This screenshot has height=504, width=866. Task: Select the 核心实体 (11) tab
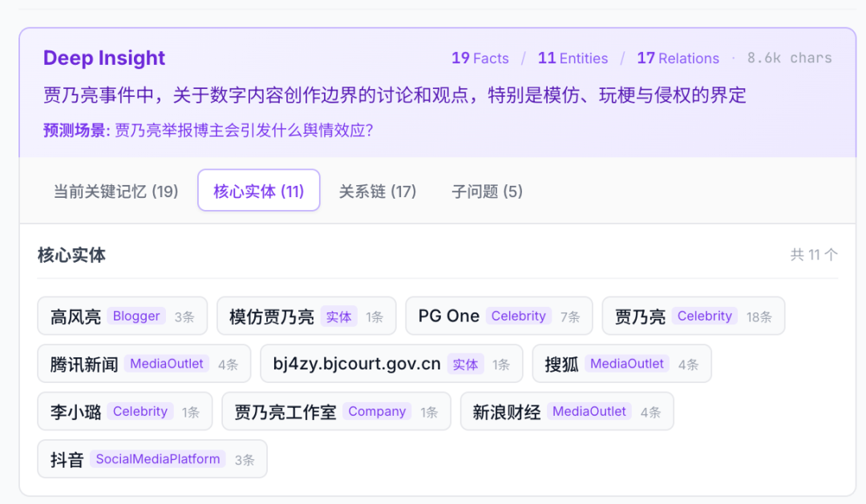(x=258, y=191)
